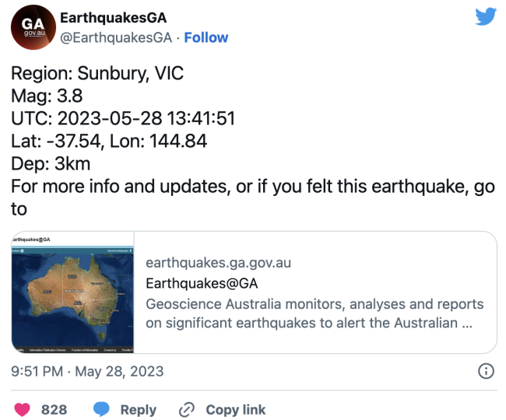Click the Reply text label
The height and width of the screenshot is (420, 506).
pyautogui.click(x=139, y=410)
